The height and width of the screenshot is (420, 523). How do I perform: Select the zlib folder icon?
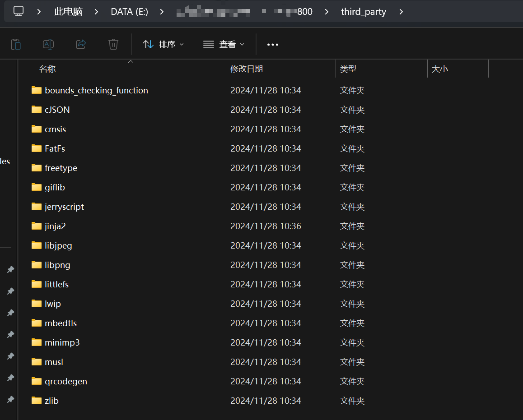click(x=36, y=401)
